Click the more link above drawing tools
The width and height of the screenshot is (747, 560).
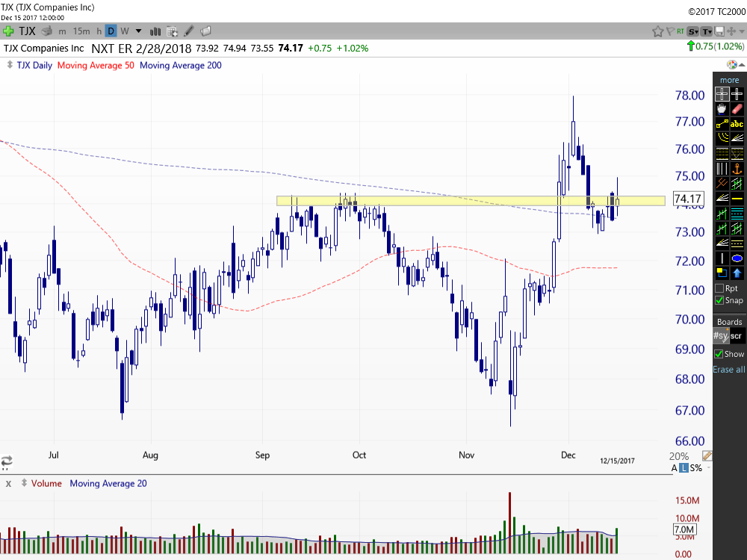point(729,80)
